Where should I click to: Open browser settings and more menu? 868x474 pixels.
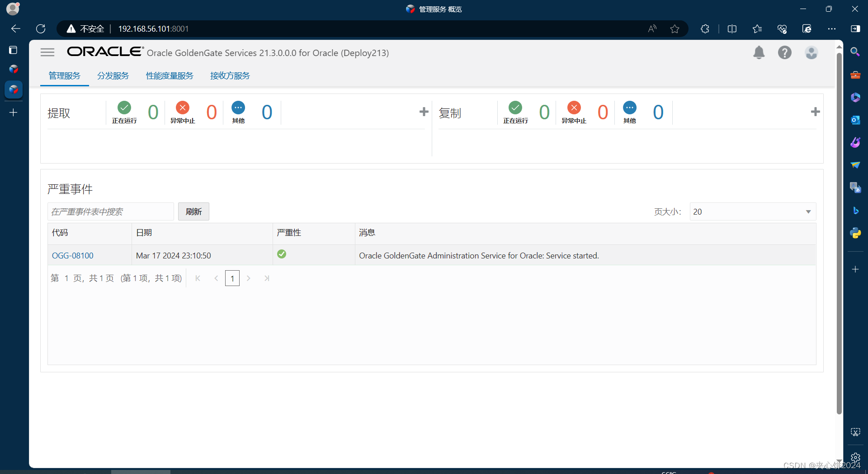click(832, 29)
